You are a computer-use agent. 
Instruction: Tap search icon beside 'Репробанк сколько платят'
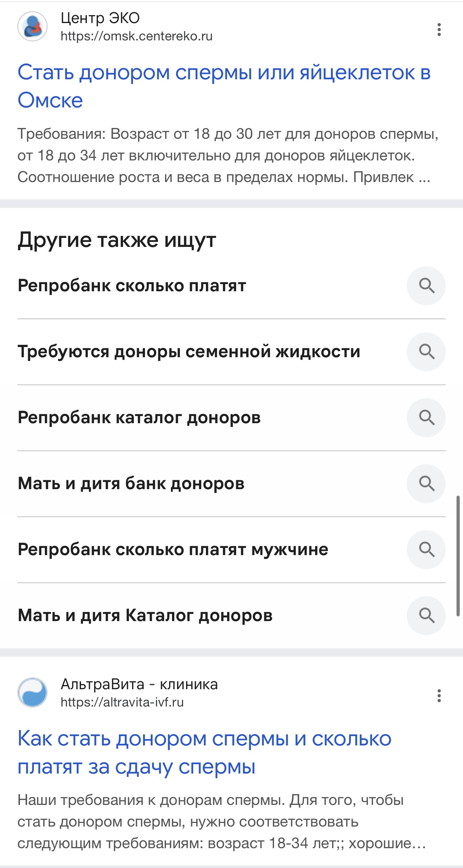click(x=426, y=286)
